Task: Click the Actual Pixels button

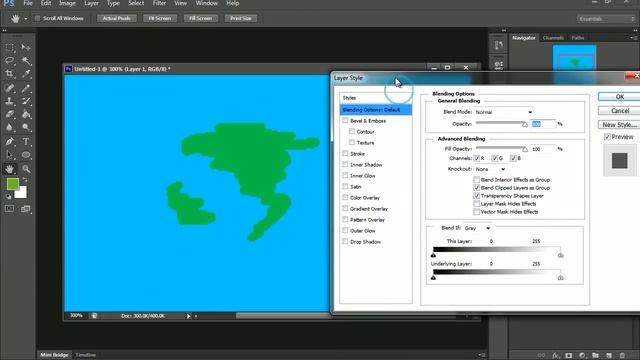Action: pyautogui.click(x=116, y=18)
